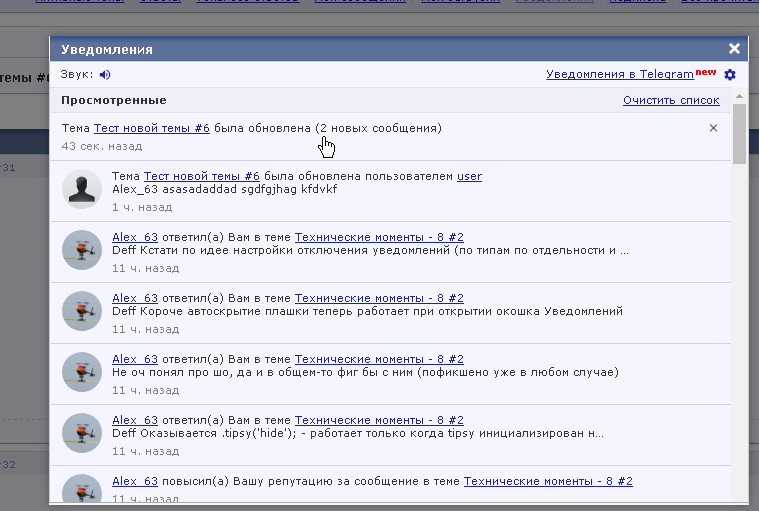Open Технические моменты - 8 #2 in Deff Оказывается notification
Screen dimensions: 759x511
click(x=378, y=420)
